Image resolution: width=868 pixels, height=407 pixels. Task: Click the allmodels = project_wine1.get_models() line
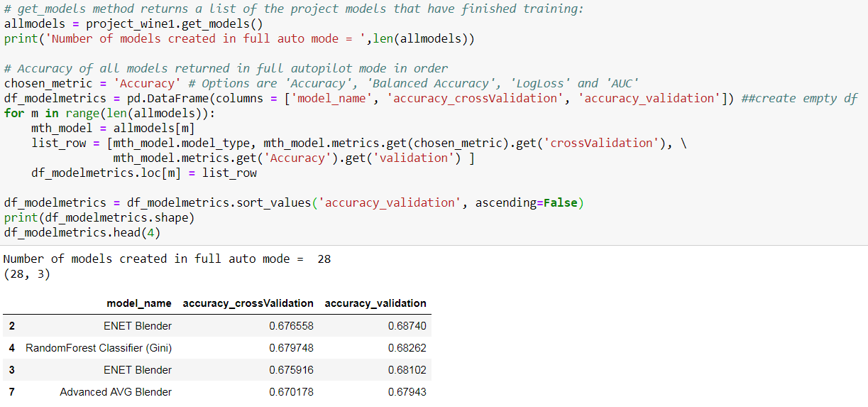click(134, 23)
